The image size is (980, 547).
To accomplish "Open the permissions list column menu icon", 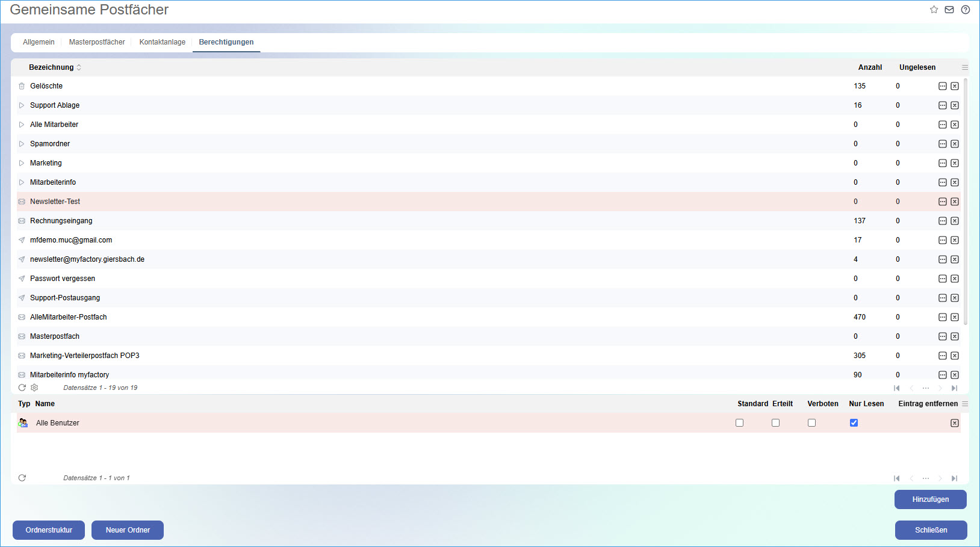I will (965, 404).
